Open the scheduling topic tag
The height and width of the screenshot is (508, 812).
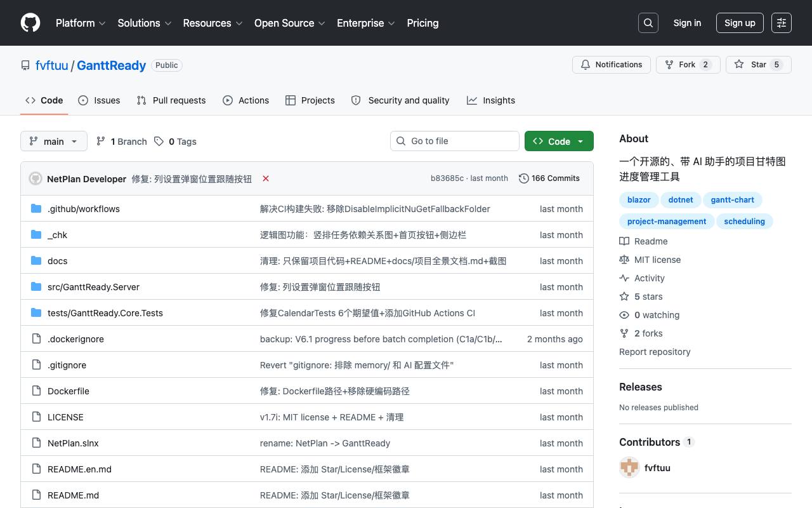[x=744, y=222]
